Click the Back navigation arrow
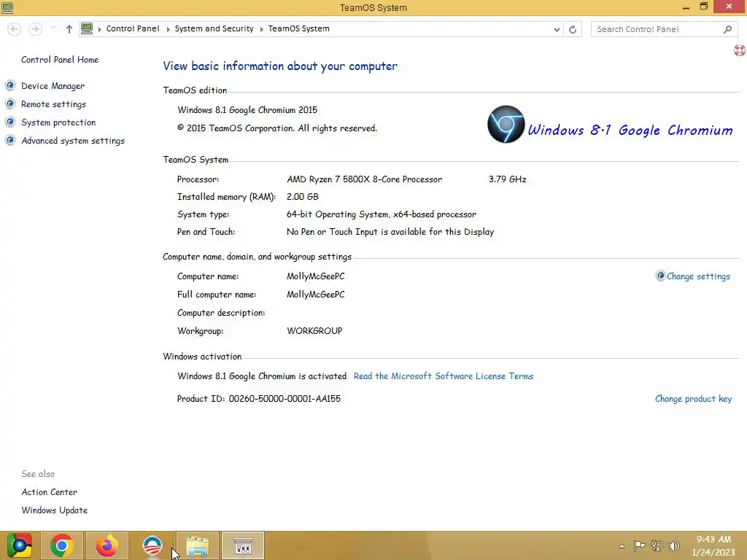 pos(15,29)
